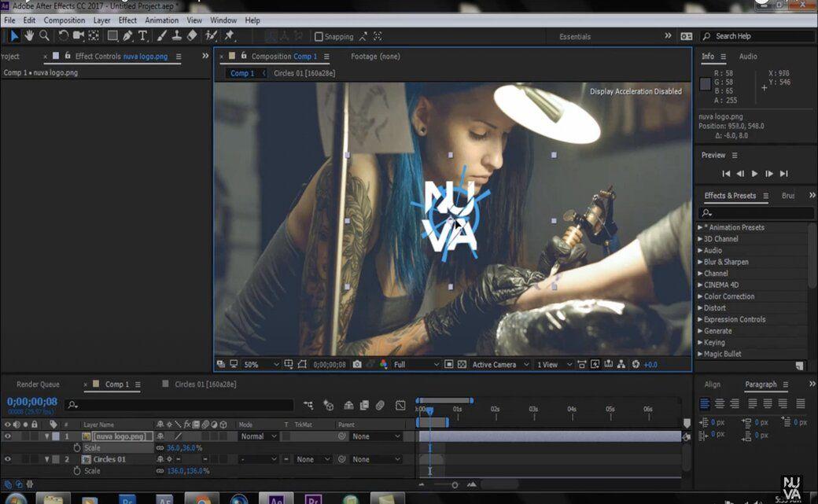The height and width of the screenshot is (504, 818).
Task: Click the Essentials workspace label
Action: click(575, 36)
